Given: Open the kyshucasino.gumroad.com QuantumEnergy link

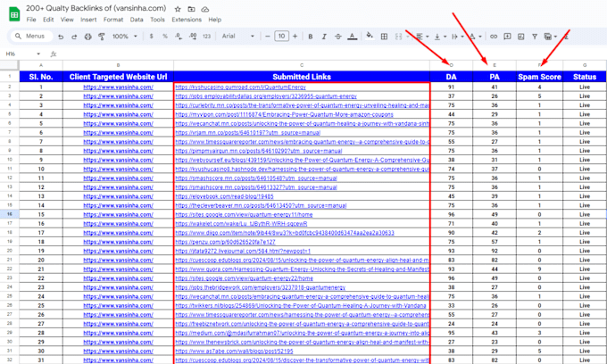Looking at the screenshot, I should pos(240,87).
